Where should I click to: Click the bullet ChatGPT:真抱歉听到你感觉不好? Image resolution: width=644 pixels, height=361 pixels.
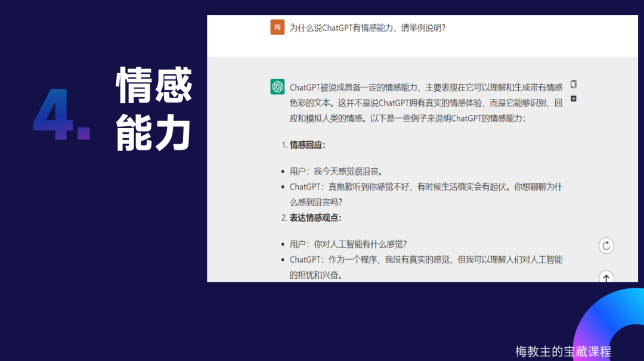click(x=426, y=187)
